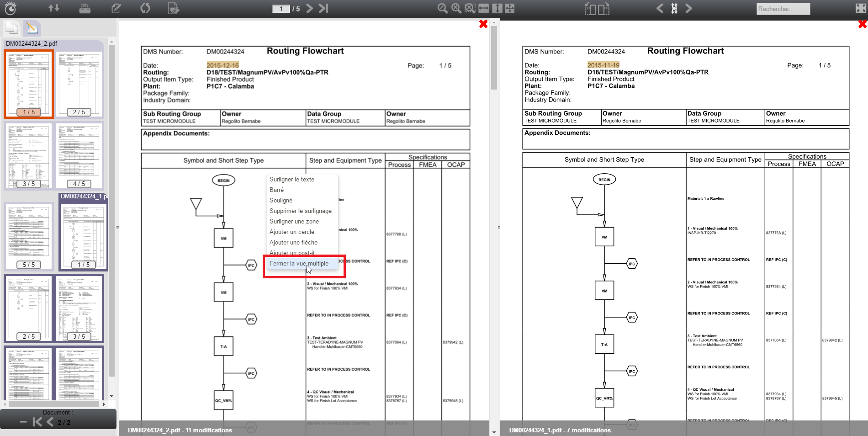868x436 pixels.
Task: Click the sign document icon in toolbar
Action: [x=173, y=8]
